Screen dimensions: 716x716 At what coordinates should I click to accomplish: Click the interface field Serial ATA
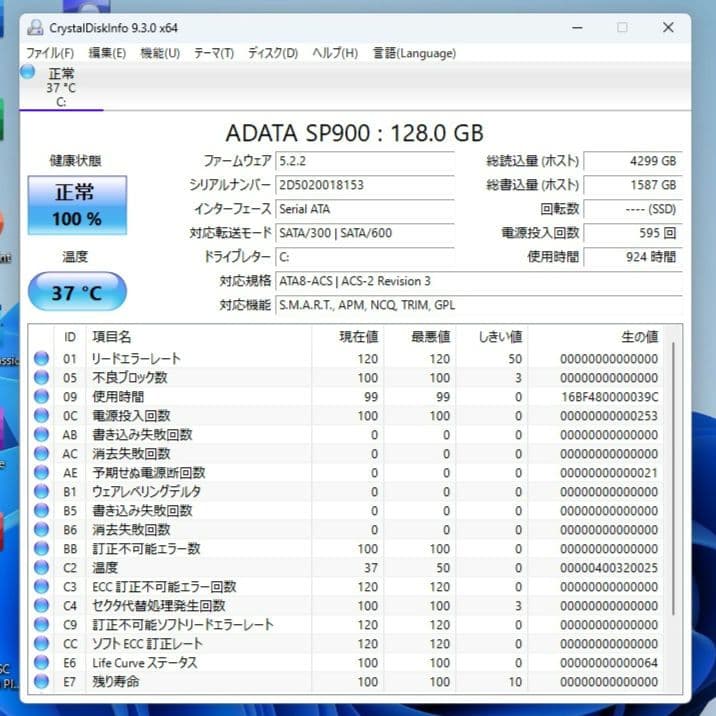coord(365,209)
